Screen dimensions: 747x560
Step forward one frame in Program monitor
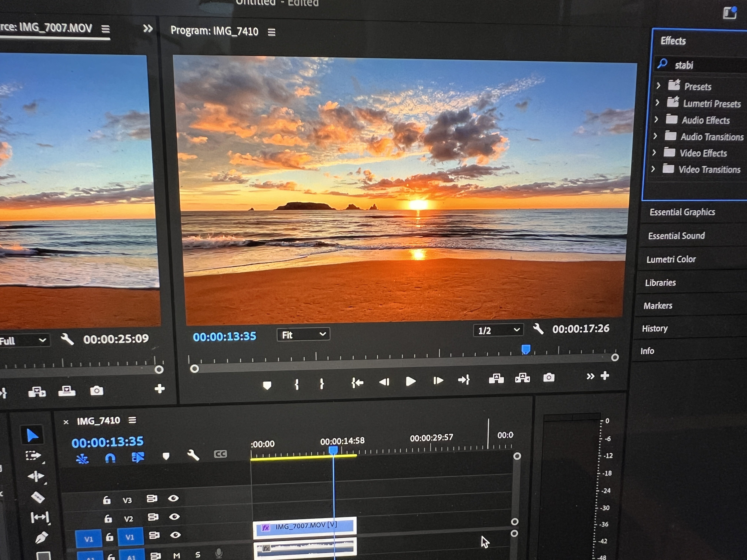[438, 380]
